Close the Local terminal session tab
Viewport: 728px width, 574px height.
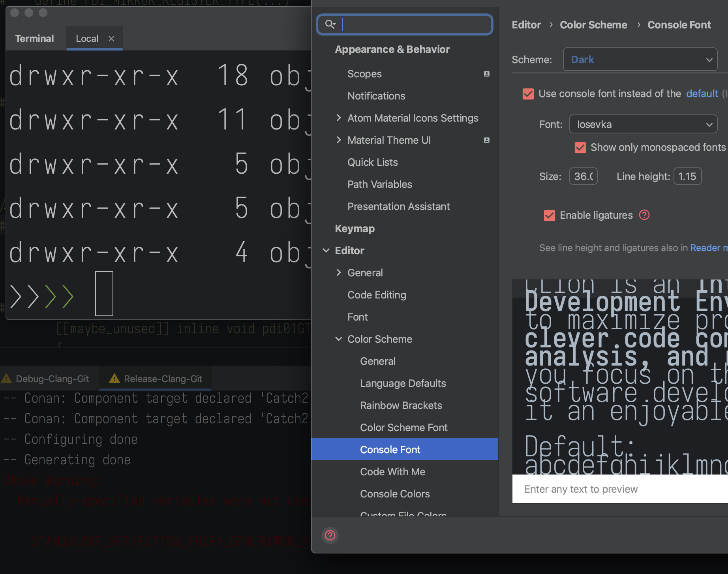[111, 38]
